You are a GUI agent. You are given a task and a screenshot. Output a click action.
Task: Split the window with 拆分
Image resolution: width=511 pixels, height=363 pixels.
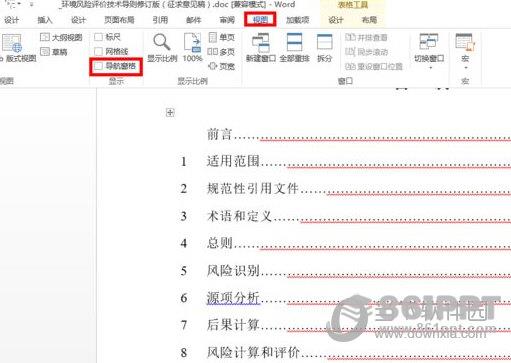(x=324, y=48)
